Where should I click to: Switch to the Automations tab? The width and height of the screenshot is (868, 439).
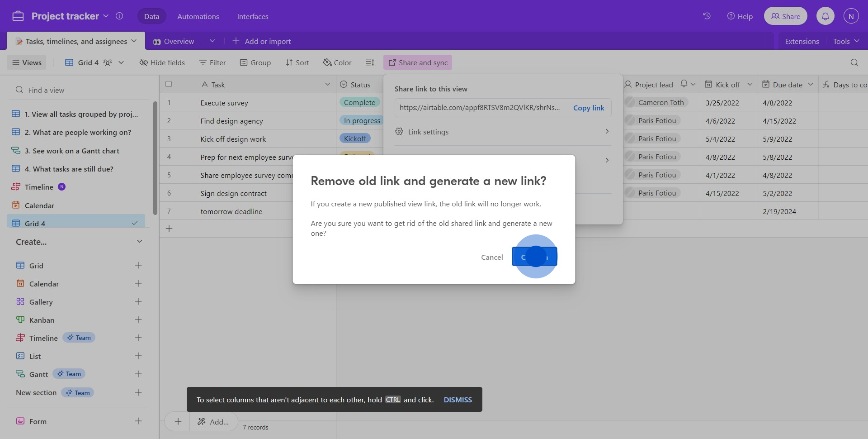[x=198, y=16]
